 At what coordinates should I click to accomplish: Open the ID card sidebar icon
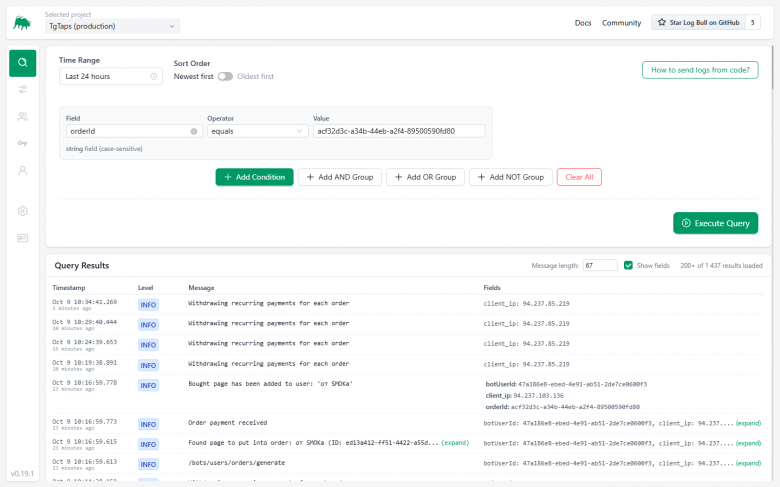tap(23, 238)
